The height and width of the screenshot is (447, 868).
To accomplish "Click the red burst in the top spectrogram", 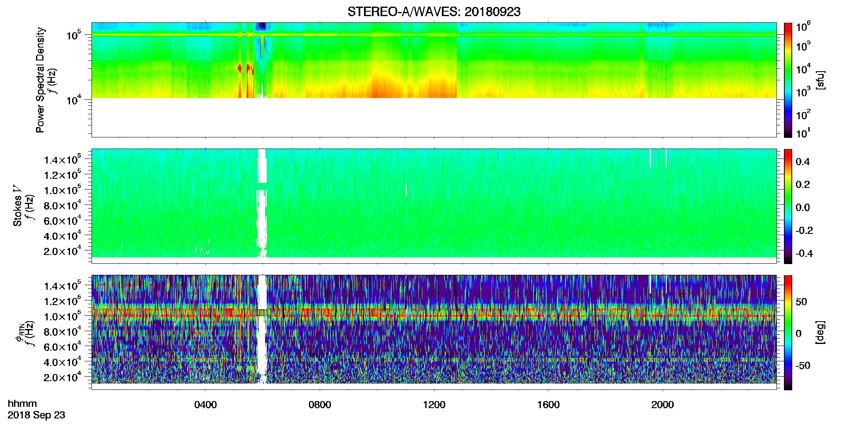I will coord(239,68).
